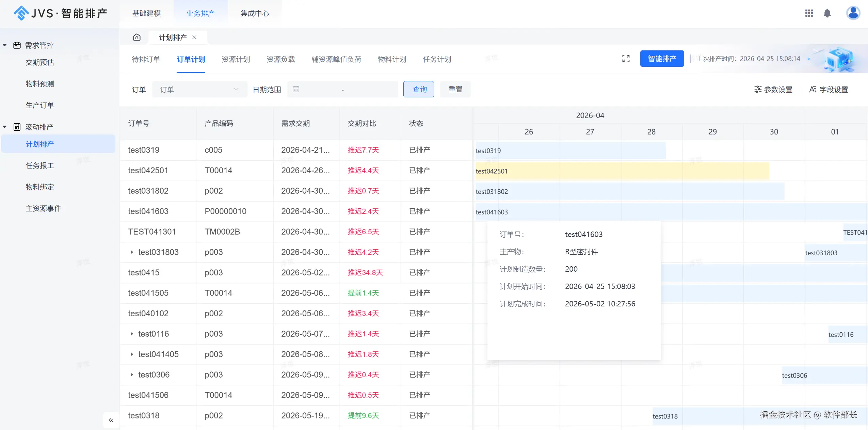Image resolution: width=868 pixels, height=430 pixels.
Task: Toggle fullscreen with the expand icon
Action: [626, 59]
